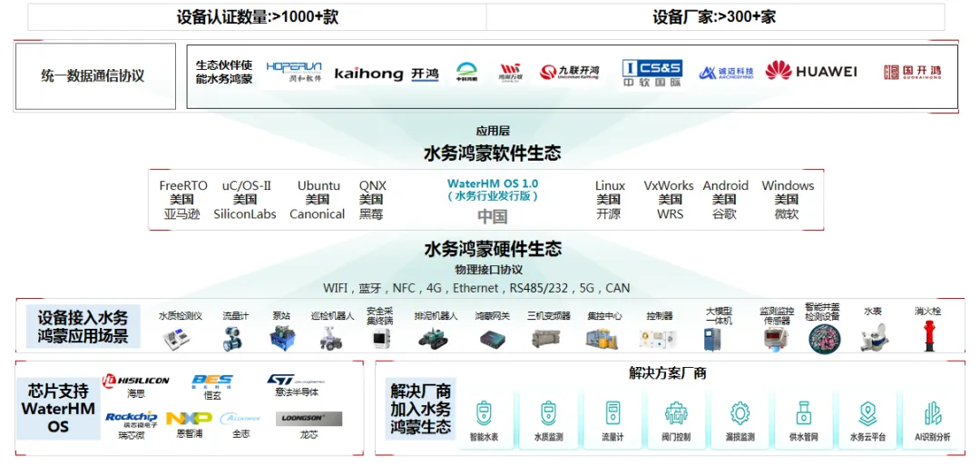Click the uC/OS-II OS name
This screenshot has width=980, height=466.
[x=246, y=186]
